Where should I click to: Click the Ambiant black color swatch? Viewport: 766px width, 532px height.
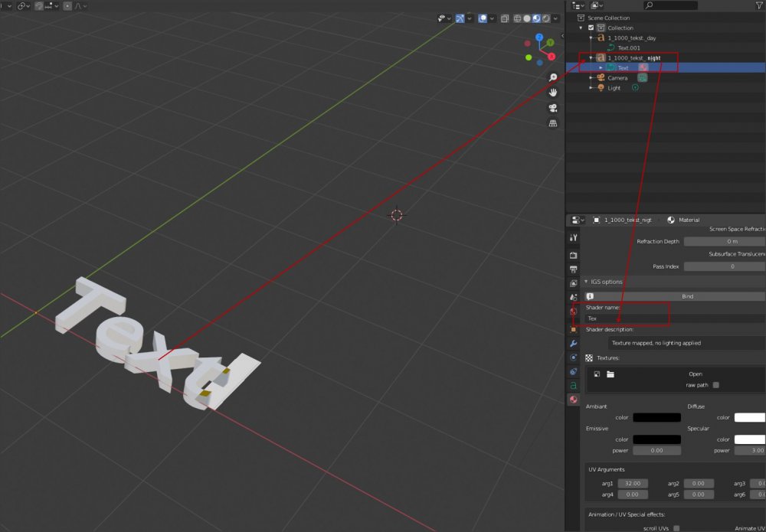tap(656, 417)
